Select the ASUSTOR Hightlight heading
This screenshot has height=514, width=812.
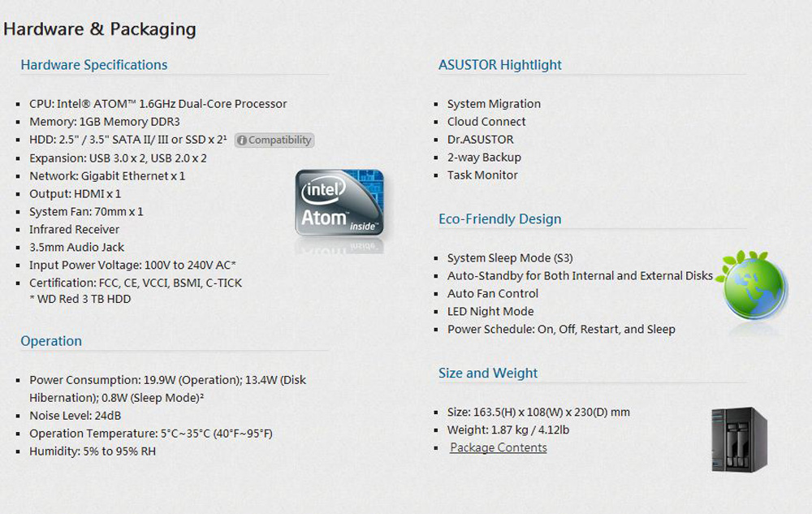499,65
